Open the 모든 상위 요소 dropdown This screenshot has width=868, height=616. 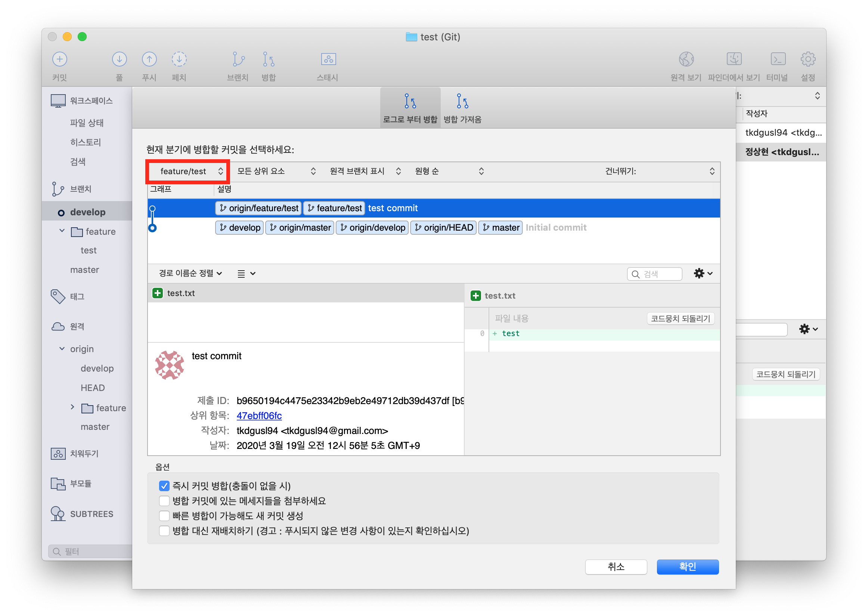[x=276, y=172]
